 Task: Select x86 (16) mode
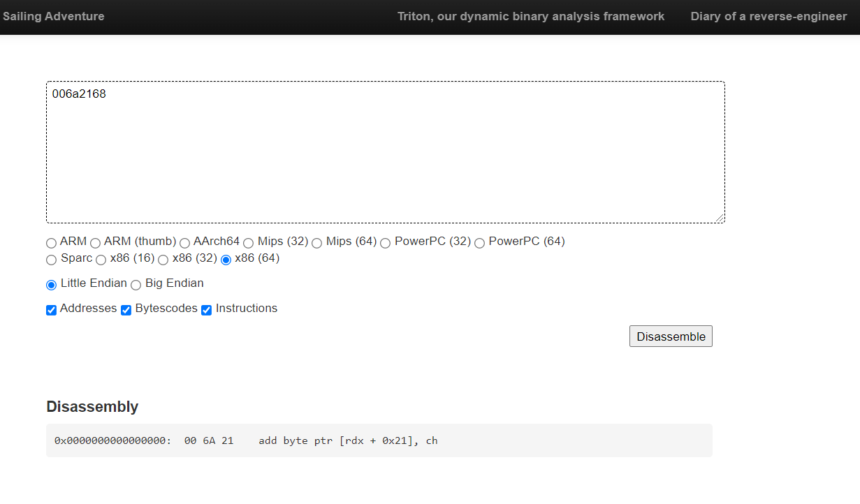(101, 260)
